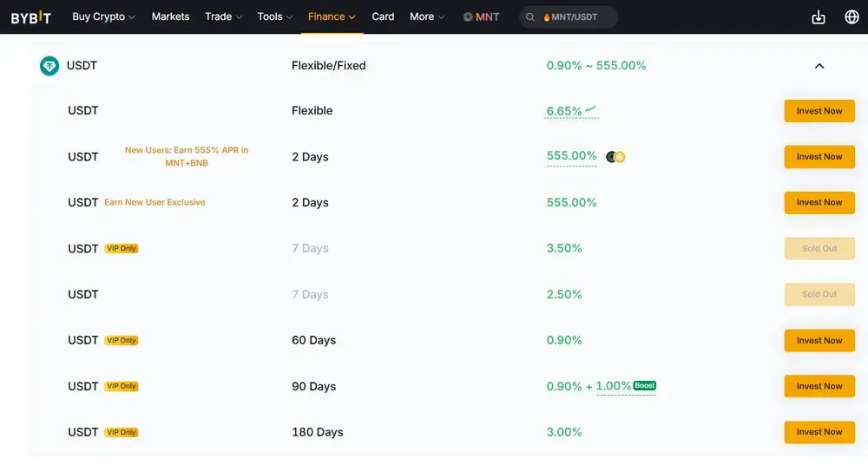Go to the Markets page

[x=170, y=16]
